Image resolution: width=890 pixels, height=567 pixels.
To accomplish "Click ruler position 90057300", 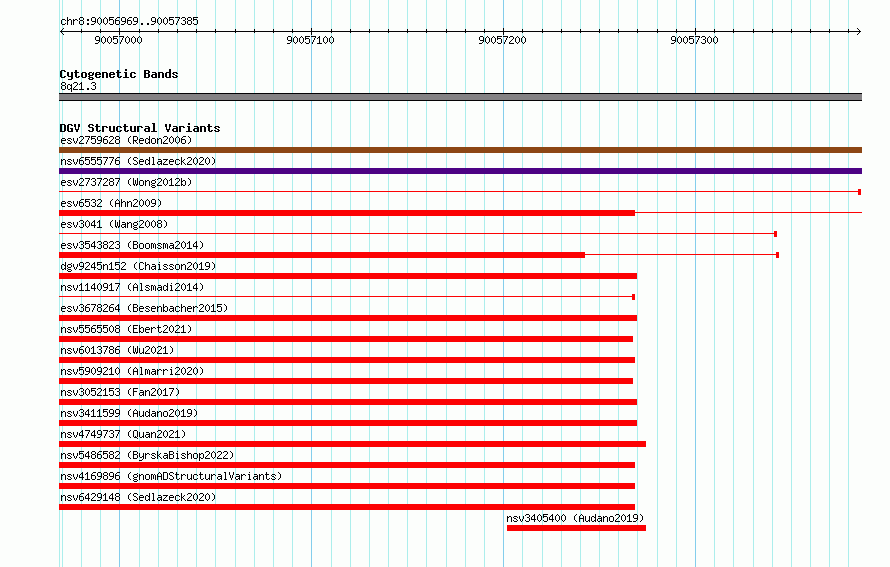I will point(694,40).
